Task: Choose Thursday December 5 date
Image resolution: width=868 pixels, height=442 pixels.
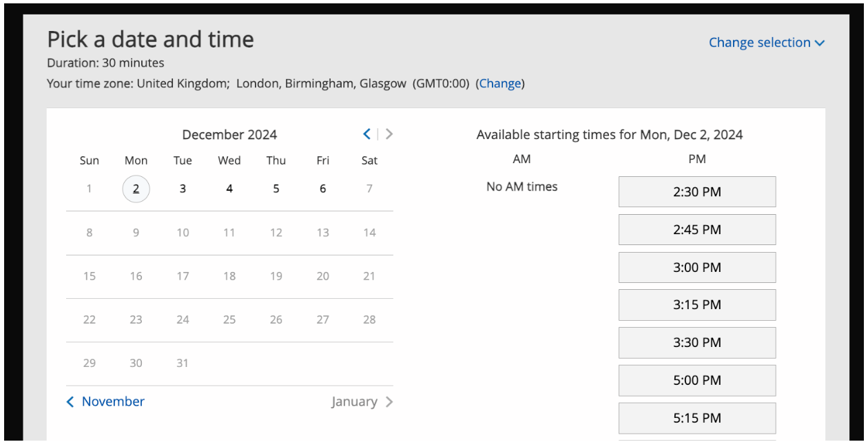Action: [x=276, y=189]
